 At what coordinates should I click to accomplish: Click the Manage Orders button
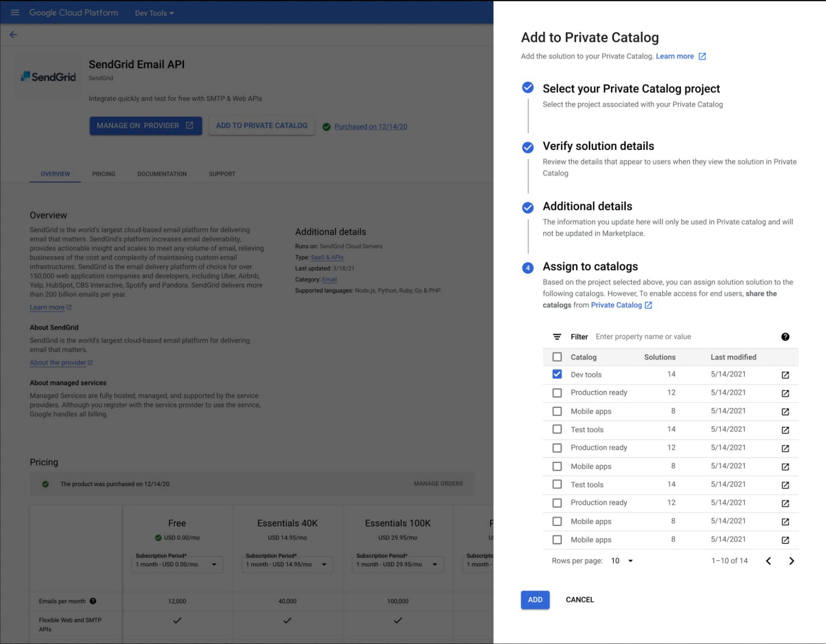(x=438, y=483)
